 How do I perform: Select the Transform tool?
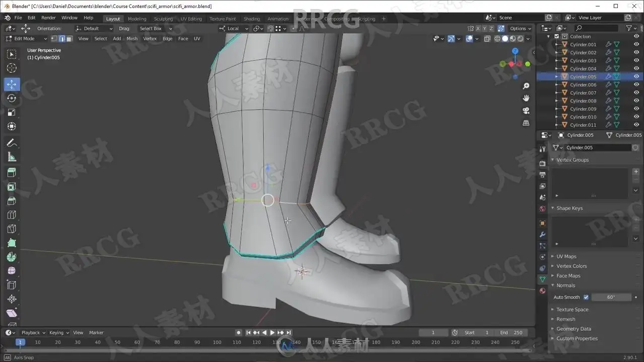coord(12,126)
